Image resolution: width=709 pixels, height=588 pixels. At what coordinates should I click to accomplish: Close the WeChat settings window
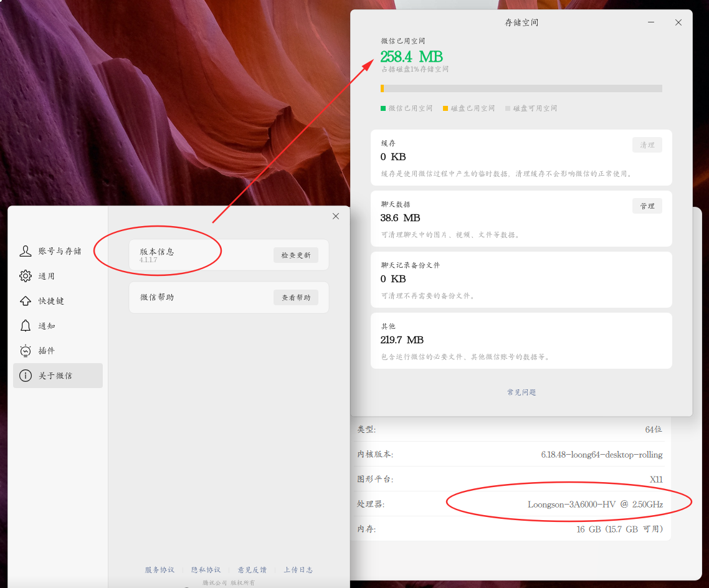336,216
